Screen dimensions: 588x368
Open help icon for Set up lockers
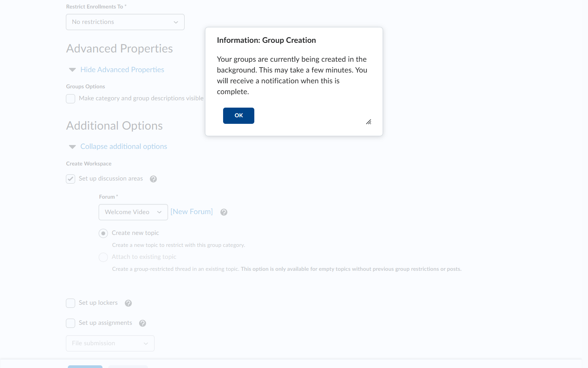click(x=128, y=303)
